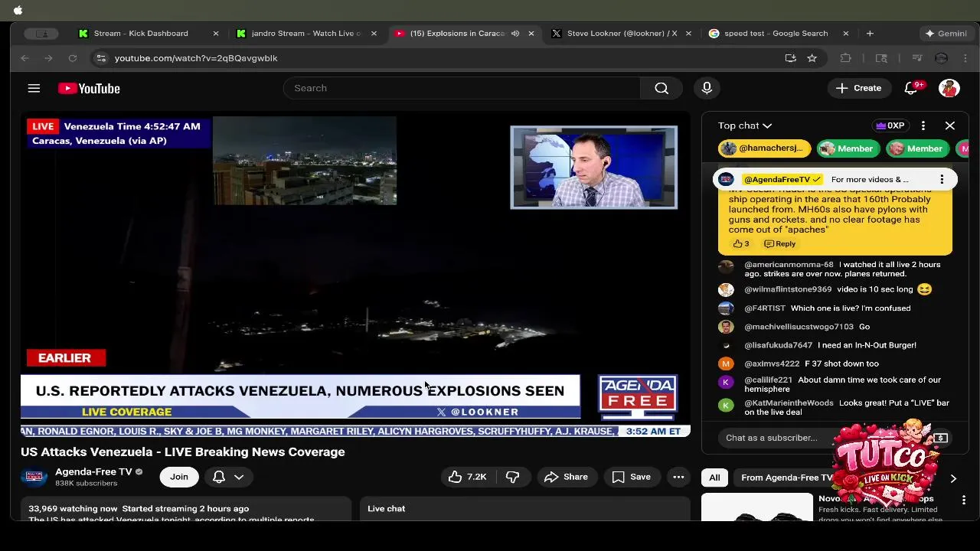Open sponsored ad three-dot menu
980x551 pixels.
964,500
